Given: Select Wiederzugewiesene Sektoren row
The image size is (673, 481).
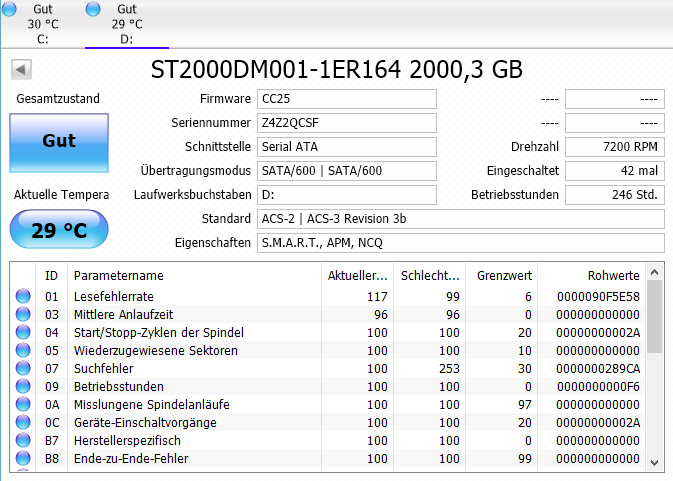Looking at the screenshot, I should coord(327,351).
